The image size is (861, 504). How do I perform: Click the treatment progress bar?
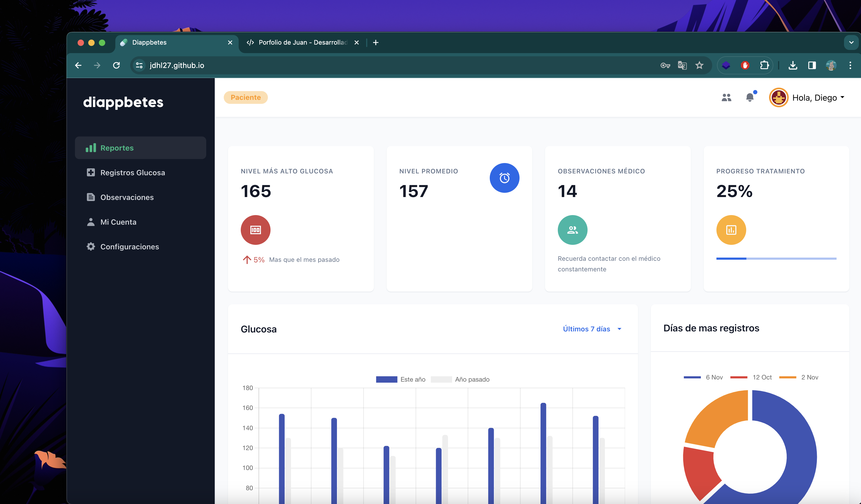tap(776, 258)
